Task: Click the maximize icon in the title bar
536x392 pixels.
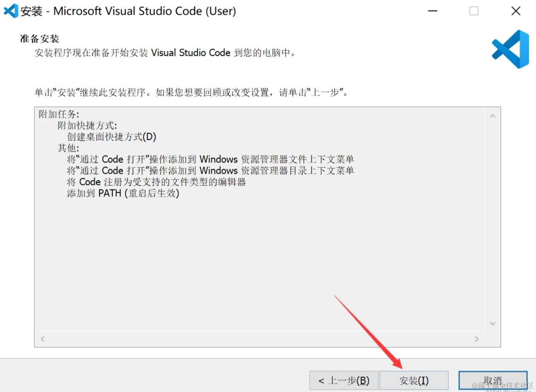Action: [x=474, y=11]
